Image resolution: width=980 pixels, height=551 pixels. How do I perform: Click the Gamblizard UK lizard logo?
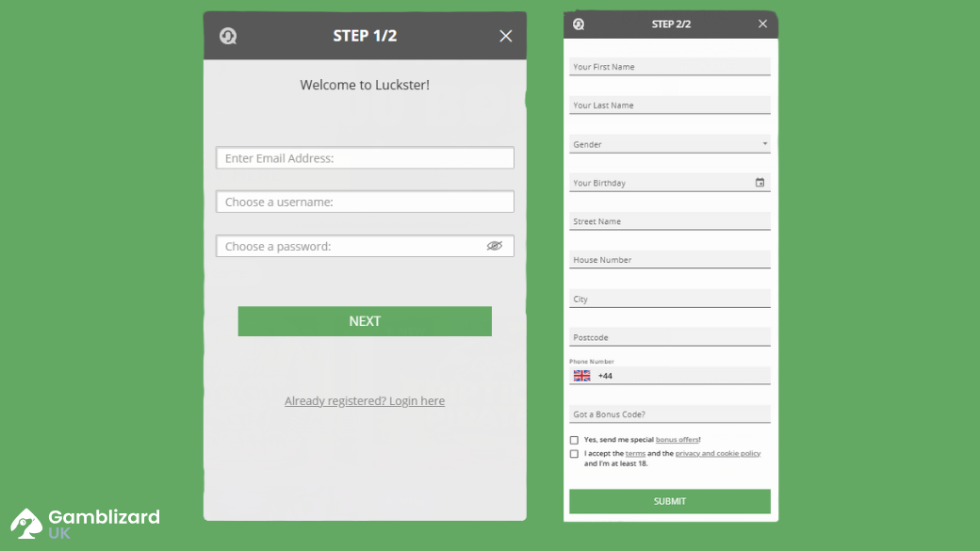(x=25, y=524)
